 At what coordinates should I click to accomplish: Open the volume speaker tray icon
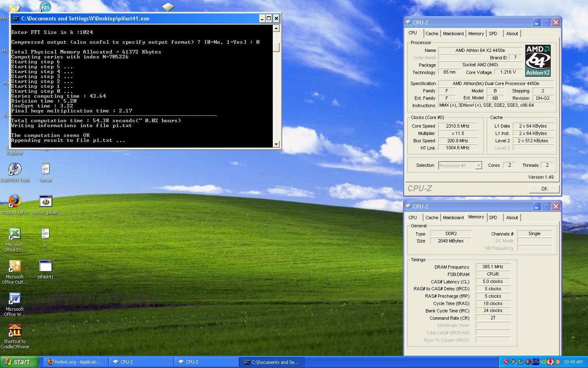pos(528,362)
